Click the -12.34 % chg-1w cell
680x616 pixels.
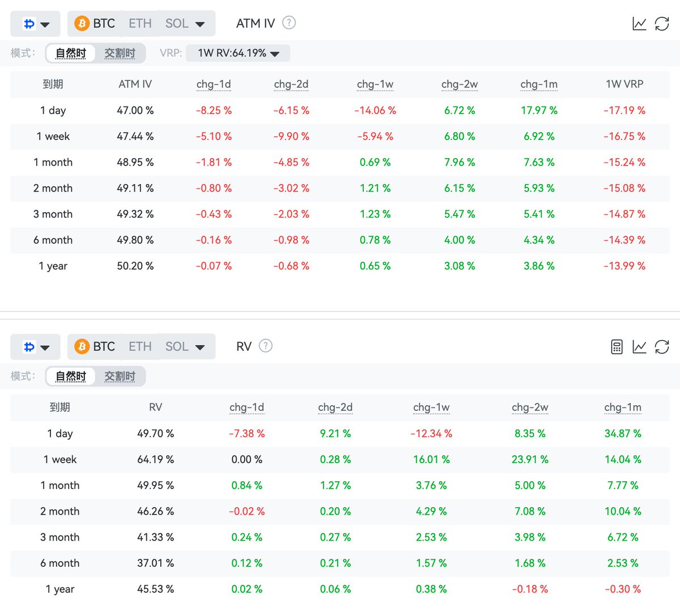431,434
